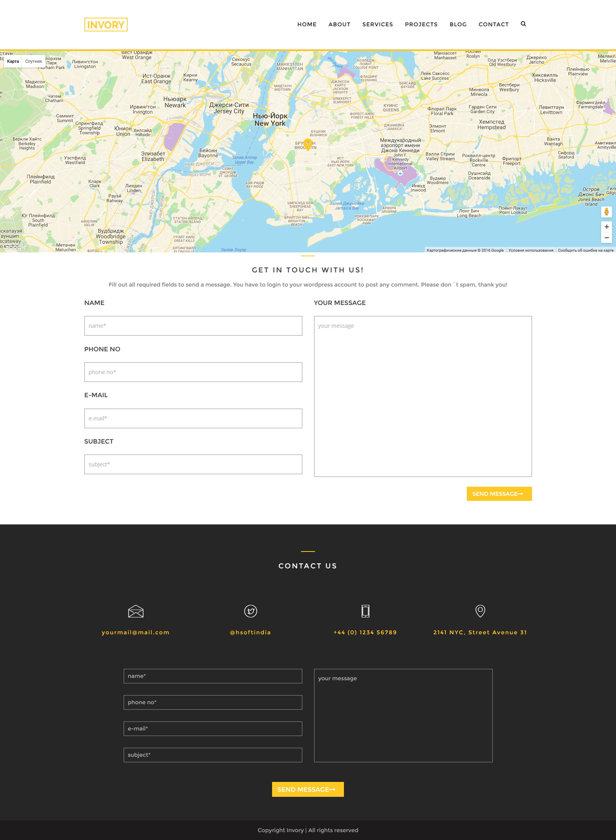Viewport: 616px width, 840px height.
Task: Go to the HOME menu item
Action: click(x=307, y=24)
